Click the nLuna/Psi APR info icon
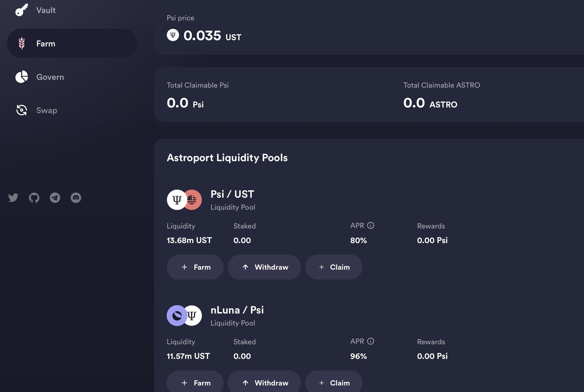This screenshot has height=392, width=584. coord(371,341)
